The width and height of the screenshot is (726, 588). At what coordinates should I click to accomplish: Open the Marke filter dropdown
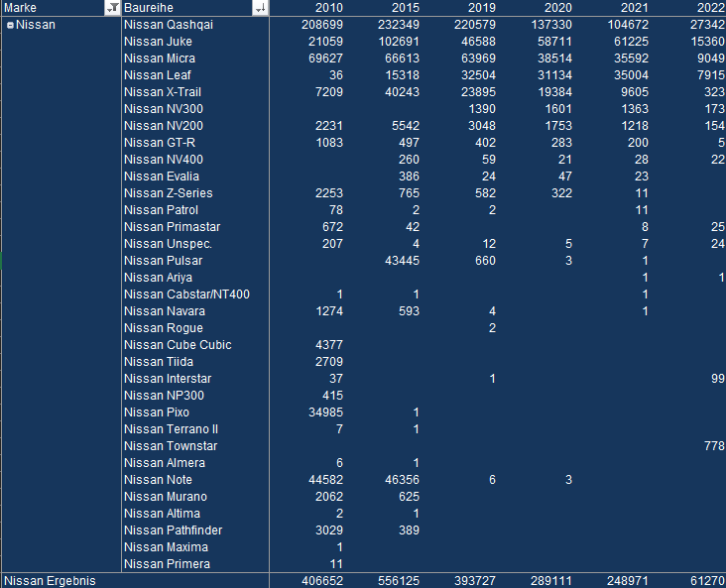tap(112, 8)
